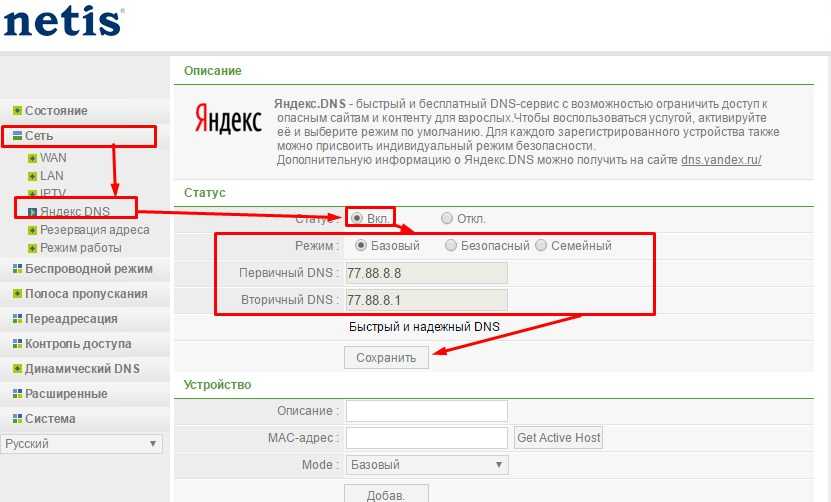The height and width of the screenshot is (502, 831).
Task: Open Резервация адреса menu item
Action: point(94,230)
